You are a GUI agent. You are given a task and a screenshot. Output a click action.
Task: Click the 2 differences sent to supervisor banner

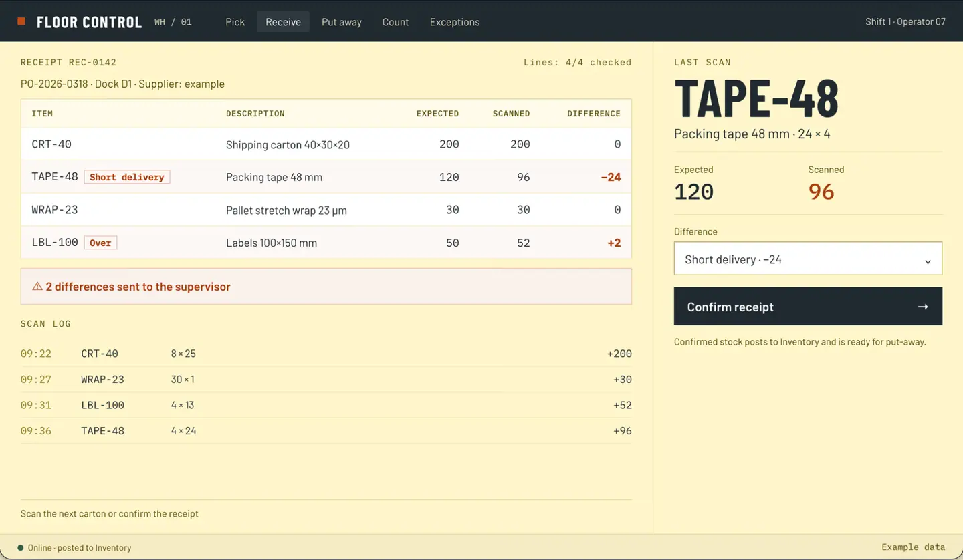pos(326,287)
